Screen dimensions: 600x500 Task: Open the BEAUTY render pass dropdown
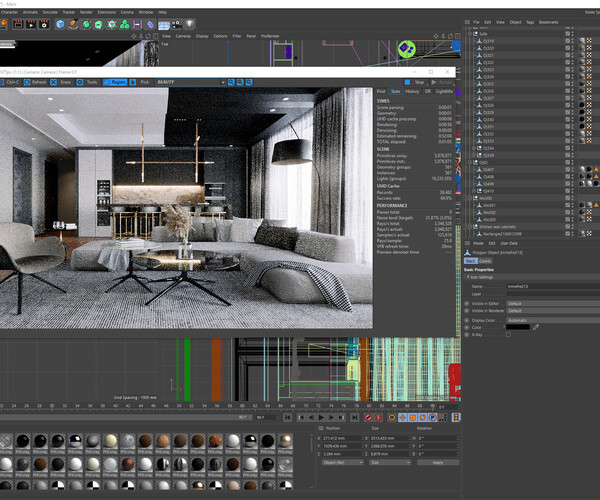click(190, 82)
